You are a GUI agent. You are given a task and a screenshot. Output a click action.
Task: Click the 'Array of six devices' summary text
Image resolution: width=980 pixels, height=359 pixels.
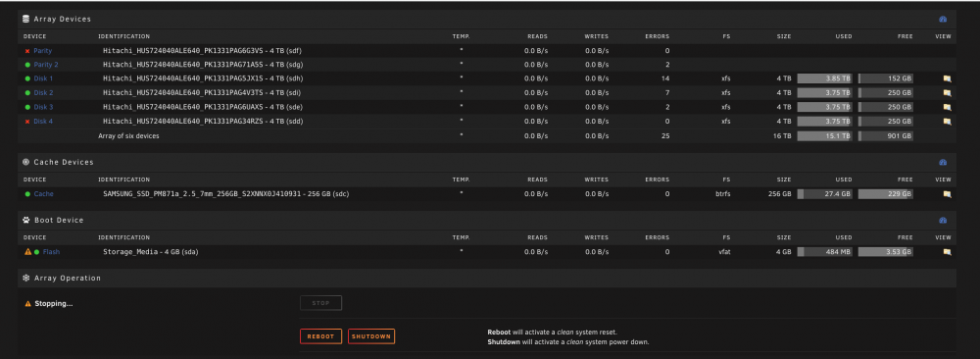[x=128, y=135]
